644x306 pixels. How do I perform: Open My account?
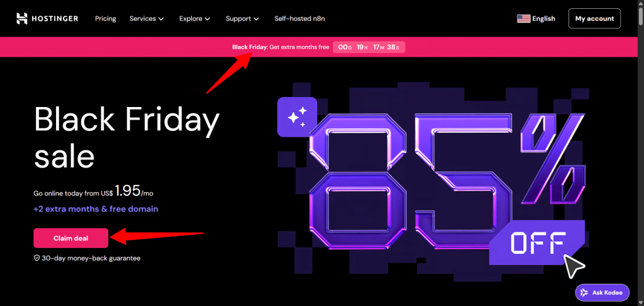pyautogui.click(x=594, y=18)
